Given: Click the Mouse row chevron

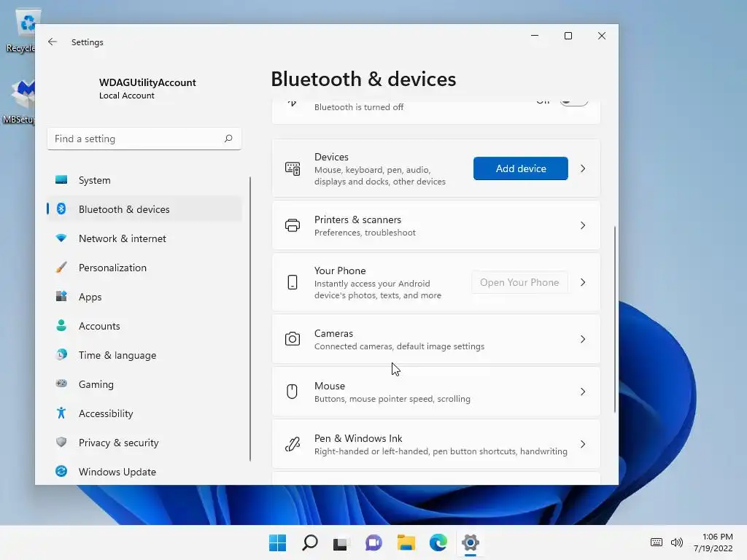Looking at the screenshot, I should (583, 392).
